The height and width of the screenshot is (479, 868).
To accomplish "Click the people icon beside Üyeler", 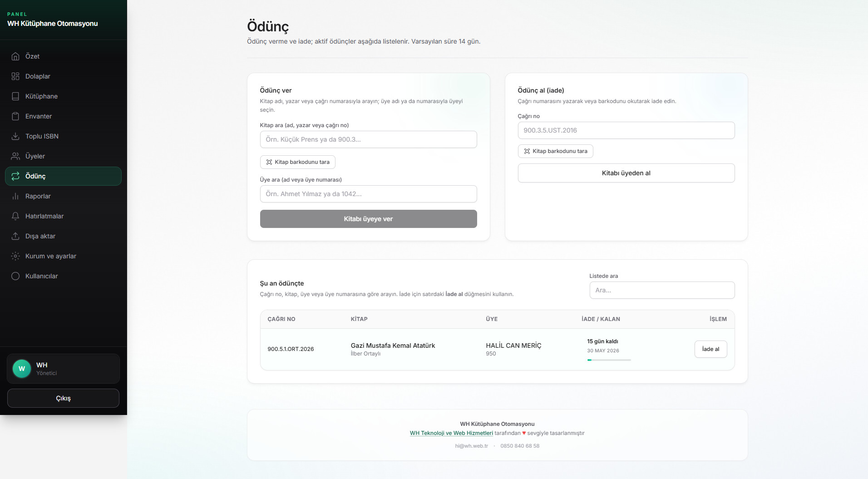I will pyautogui.click(x=15, y=156).
